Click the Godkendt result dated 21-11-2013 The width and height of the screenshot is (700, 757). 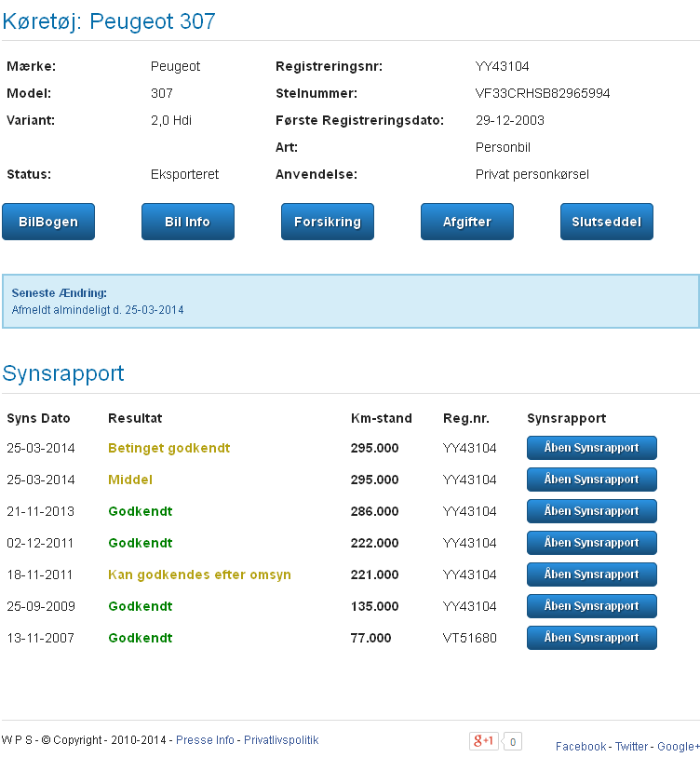coord(140,511)
